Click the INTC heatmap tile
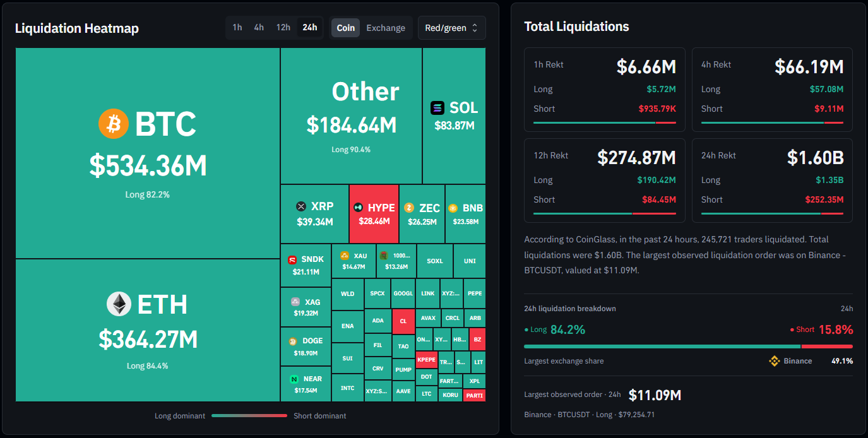Image resolution: width=868 pixels, height=438 pixels. [x=348, y=388]
